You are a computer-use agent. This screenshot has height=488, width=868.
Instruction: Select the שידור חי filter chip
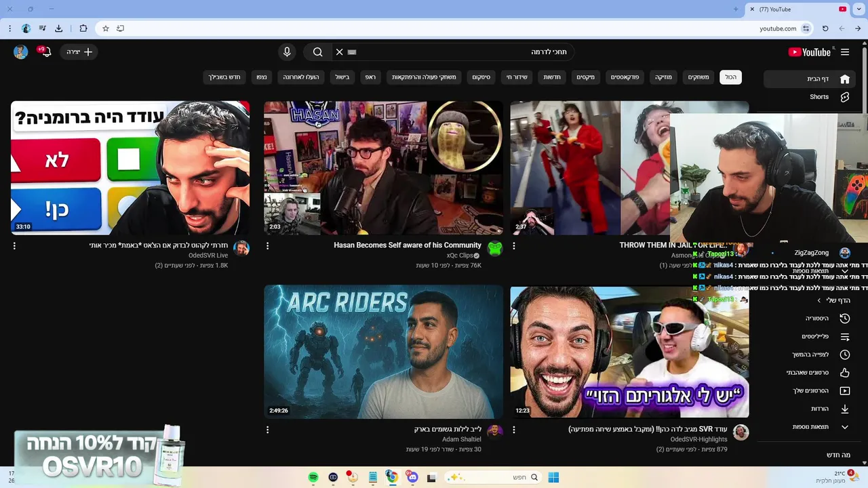click(517, 77)
